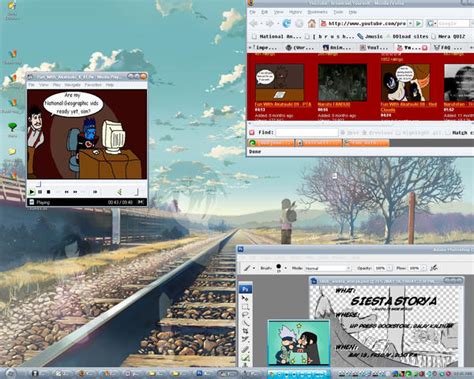Click the Firefox URL address field
The height and width of the screenshot is (379, 474).
[364, 23]
